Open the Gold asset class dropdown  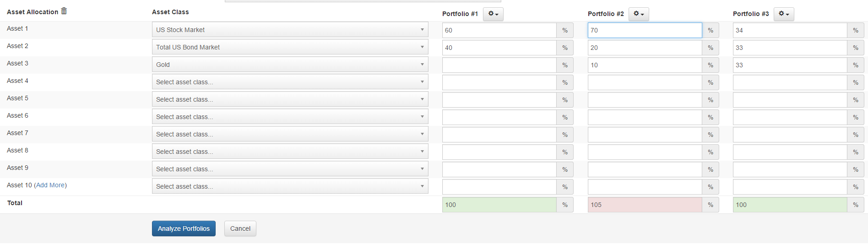[290, 65]
